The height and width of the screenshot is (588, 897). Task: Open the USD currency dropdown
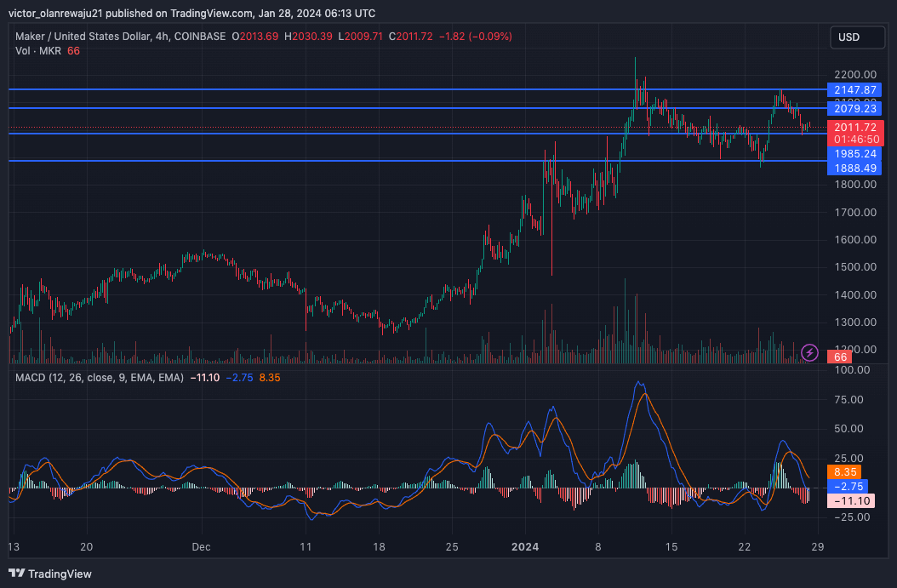(855, 37)
